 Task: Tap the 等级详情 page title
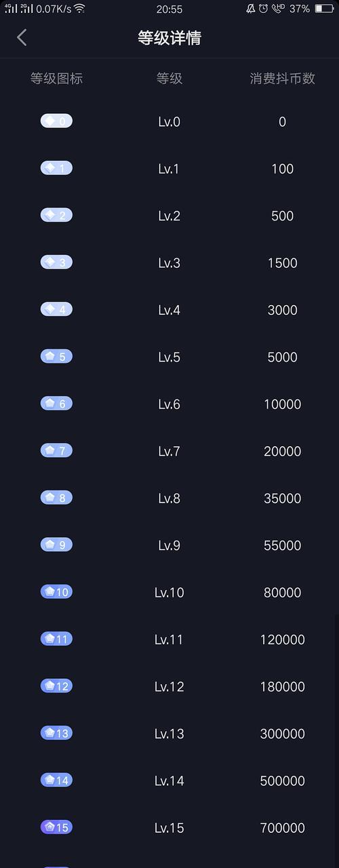(169, 37)
